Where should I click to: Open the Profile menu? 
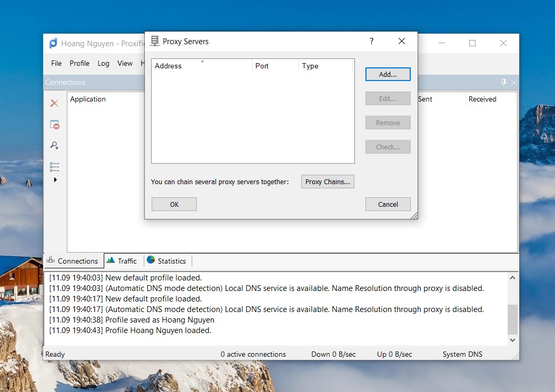(x=80, y=63)
